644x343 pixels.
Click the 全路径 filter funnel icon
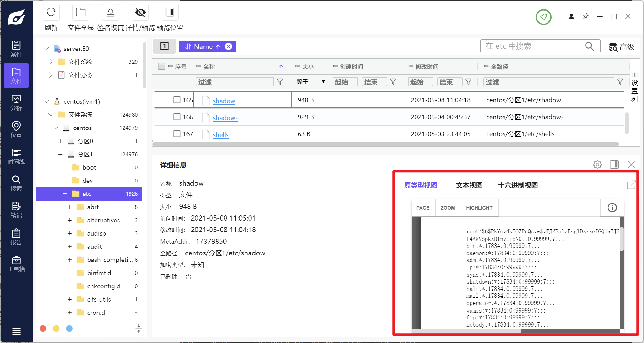(x=620, y=82)
